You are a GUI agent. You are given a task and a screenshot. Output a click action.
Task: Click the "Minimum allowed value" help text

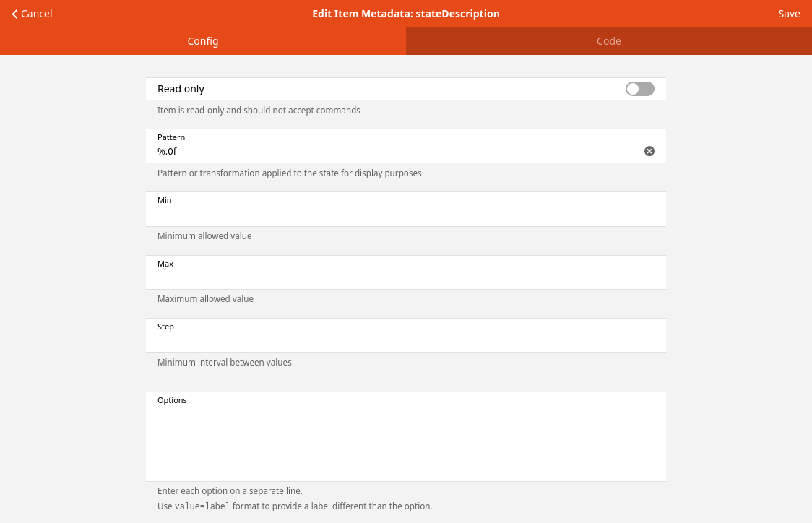click(204, 236)
